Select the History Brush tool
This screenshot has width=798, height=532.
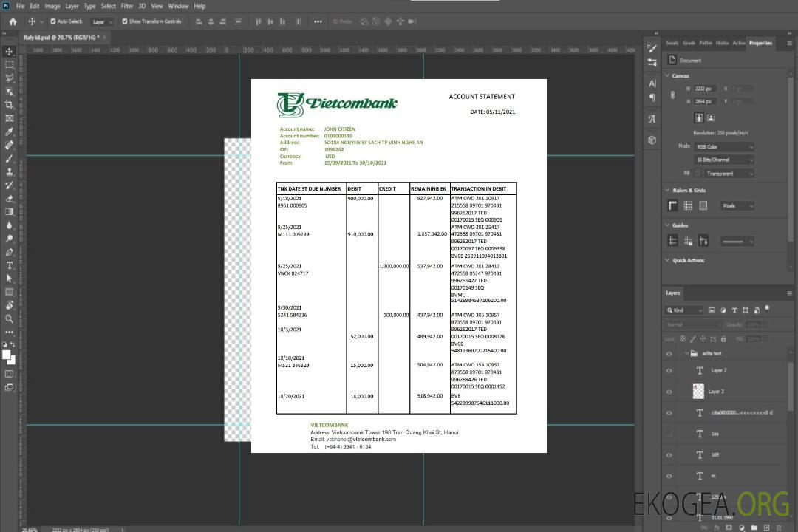[9, 185]
